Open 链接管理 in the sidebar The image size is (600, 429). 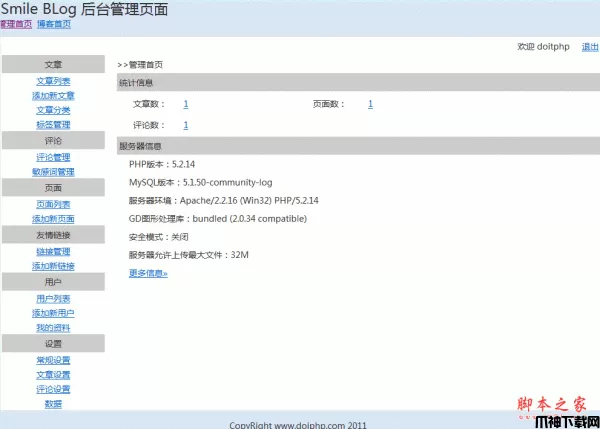53,251
